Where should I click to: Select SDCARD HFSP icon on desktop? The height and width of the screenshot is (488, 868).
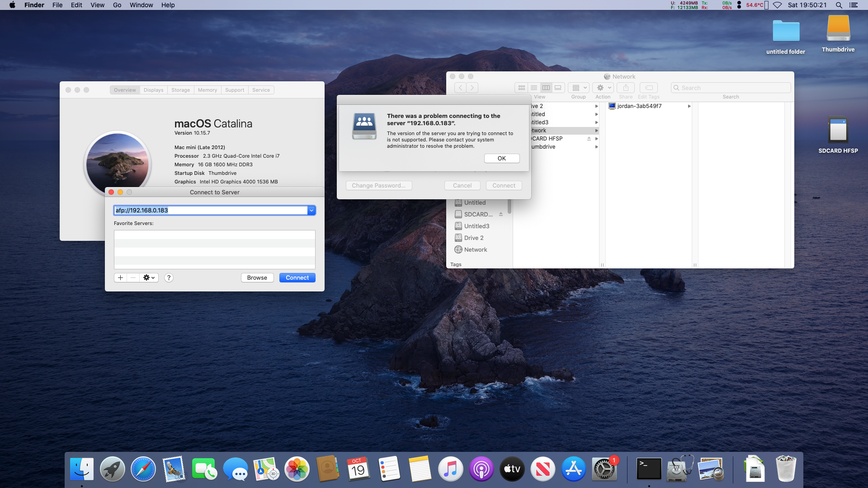[838, 135]
